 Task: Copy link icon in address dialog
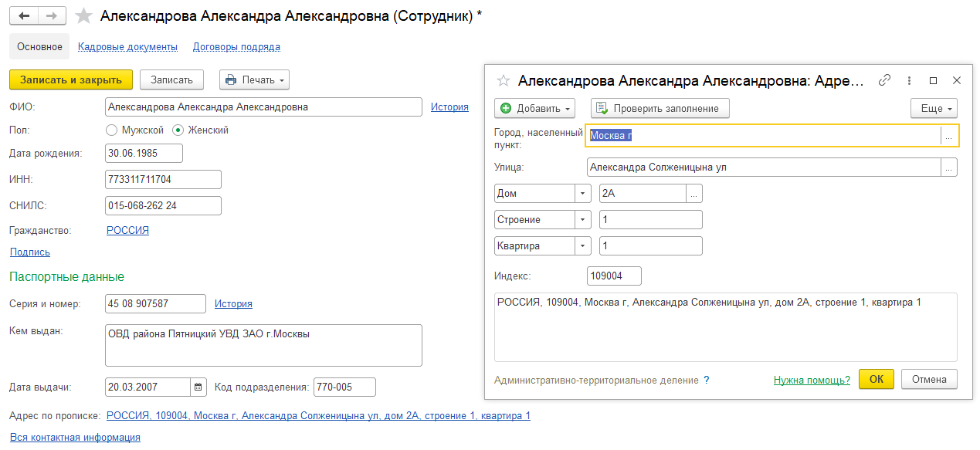point(885,80)
